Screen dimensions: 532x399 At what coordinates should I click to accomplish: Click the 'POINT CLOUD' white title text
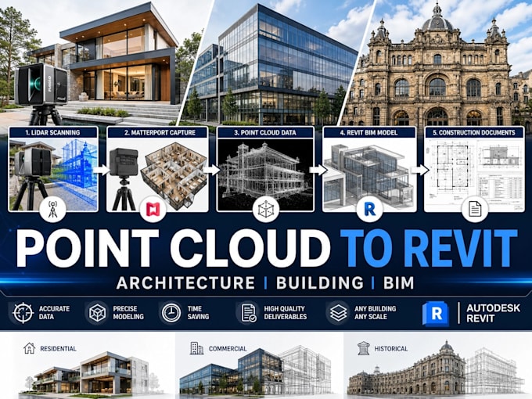(173, 248)
